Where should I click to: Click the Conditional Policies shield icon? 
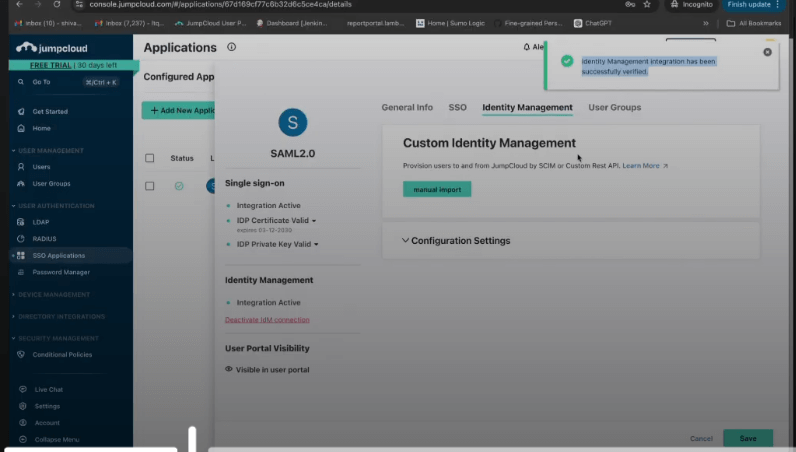click(x=21, y=354)
